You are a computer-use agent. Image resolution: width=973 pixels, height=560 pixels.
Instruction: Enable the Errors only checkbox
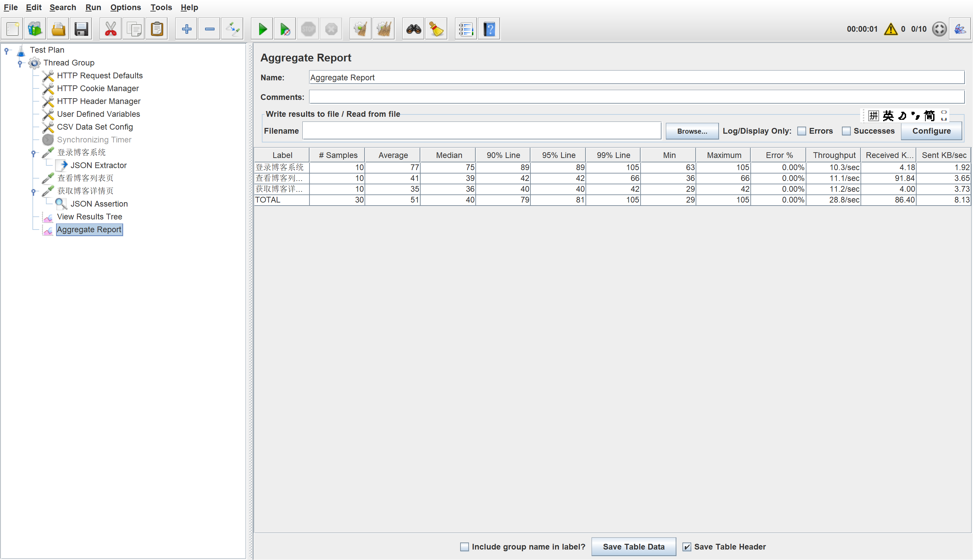(x=802, y=131)
